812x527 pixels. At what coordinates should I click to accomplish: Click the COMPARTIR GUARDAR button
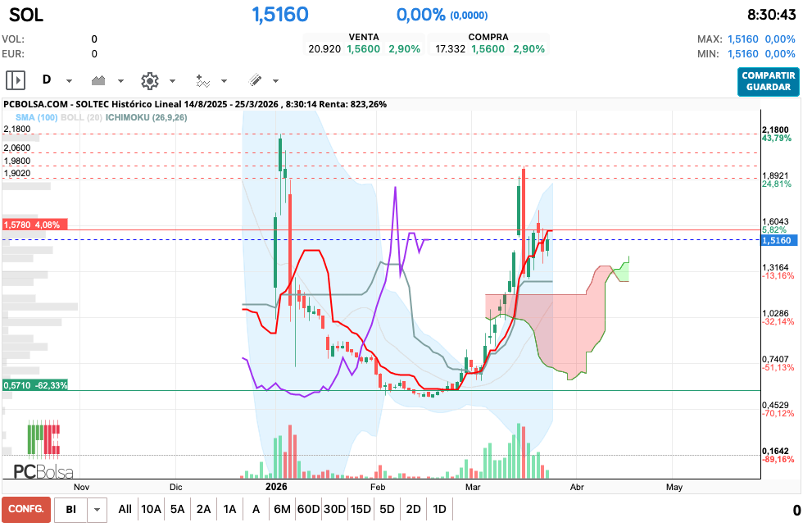[768, 81]
